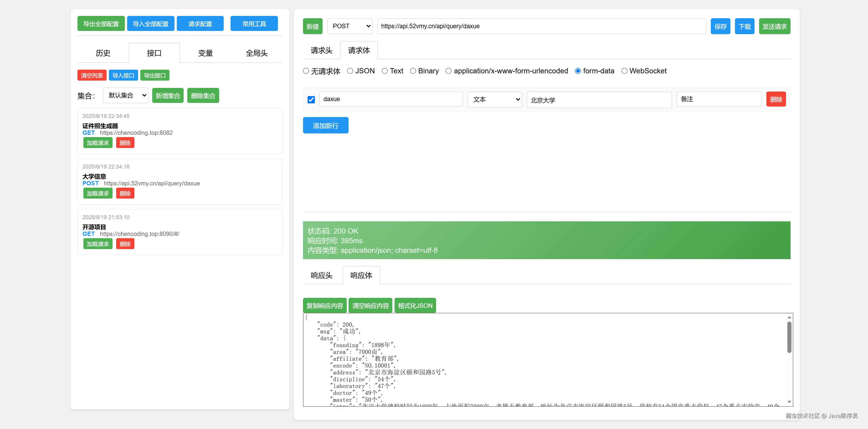
Task: Select the 无请求体 radio option
Action: 306,71
